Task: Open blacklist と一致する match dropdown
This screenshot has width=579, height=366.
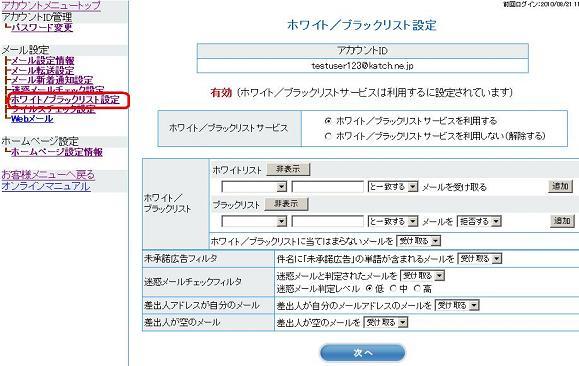Action: click(393, 222)
